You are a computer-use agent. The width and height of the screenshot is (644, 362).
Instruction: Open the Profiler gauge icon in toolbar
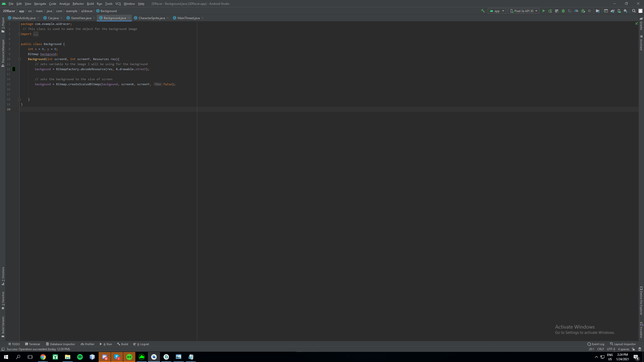pos(576,11)
